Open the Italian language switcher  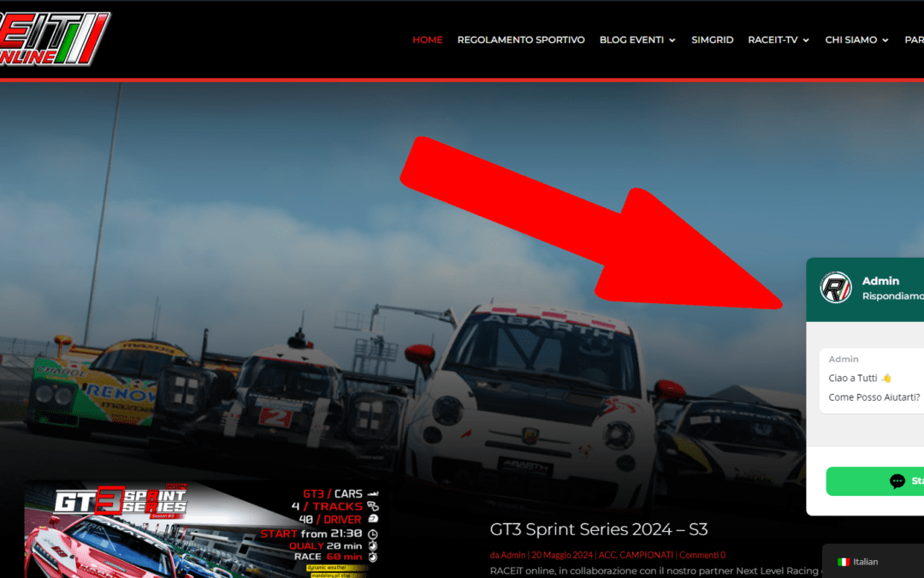(873, 562)
